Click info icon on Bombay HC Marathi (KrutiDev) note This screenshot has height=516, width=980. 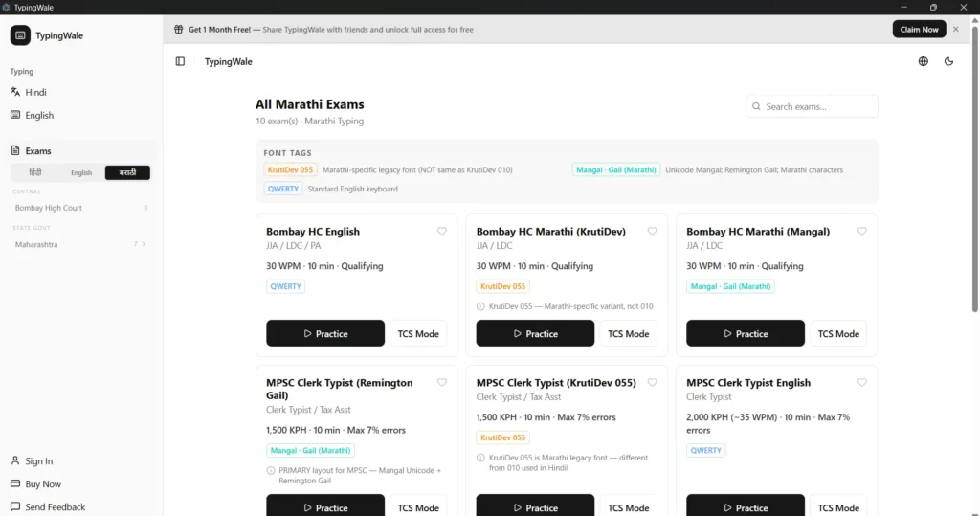click(480, 306)
